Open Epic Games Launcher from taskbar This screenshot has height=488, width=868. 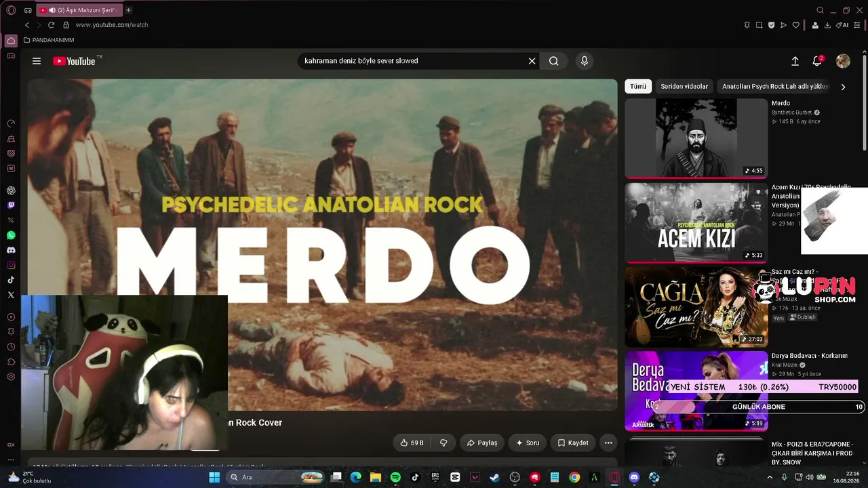(435, 477)
